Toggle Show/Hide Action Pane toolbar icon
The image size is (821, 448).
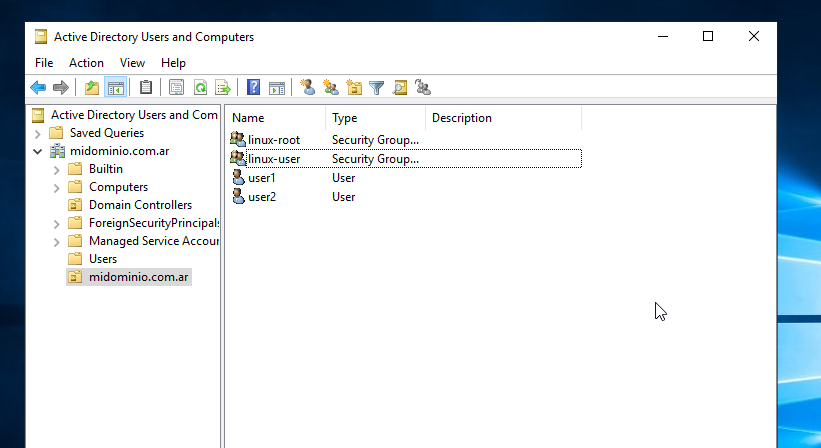pyautogui.click(x=276, y=87)
